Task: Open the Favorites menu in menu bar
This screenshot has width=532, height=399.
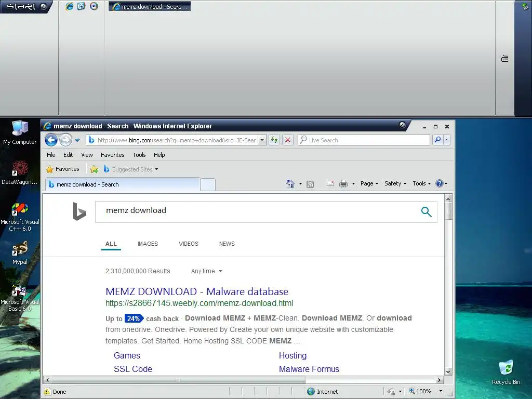Action: tap(112, 155)
